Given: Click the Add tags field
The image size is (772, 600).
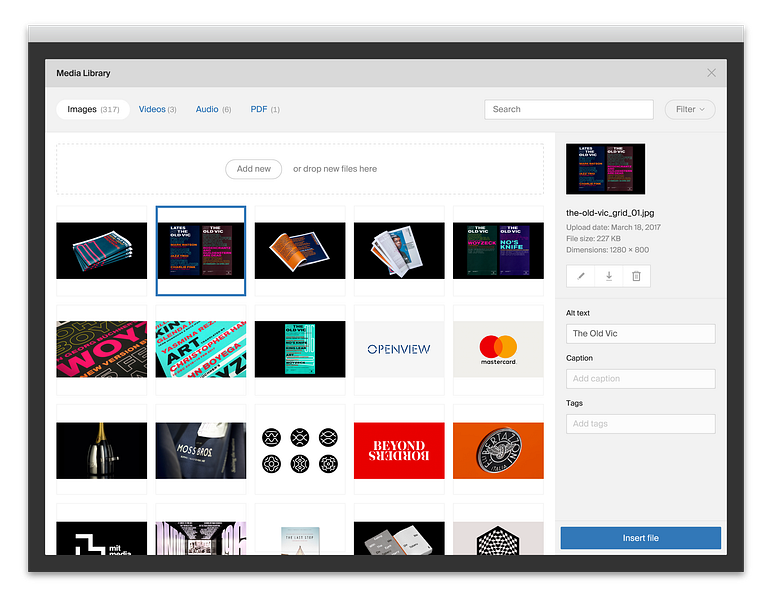Looking at the screenshot, I should point(641,424).
